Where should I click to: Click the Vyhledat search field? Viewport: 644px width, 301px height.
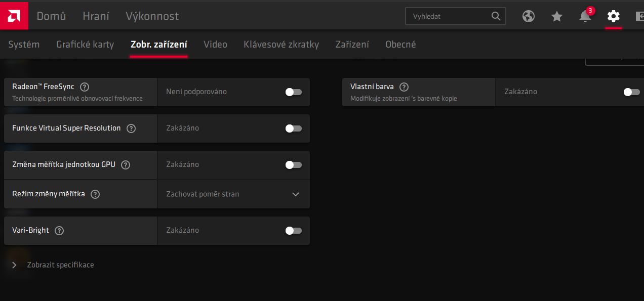tap(448, 16)
